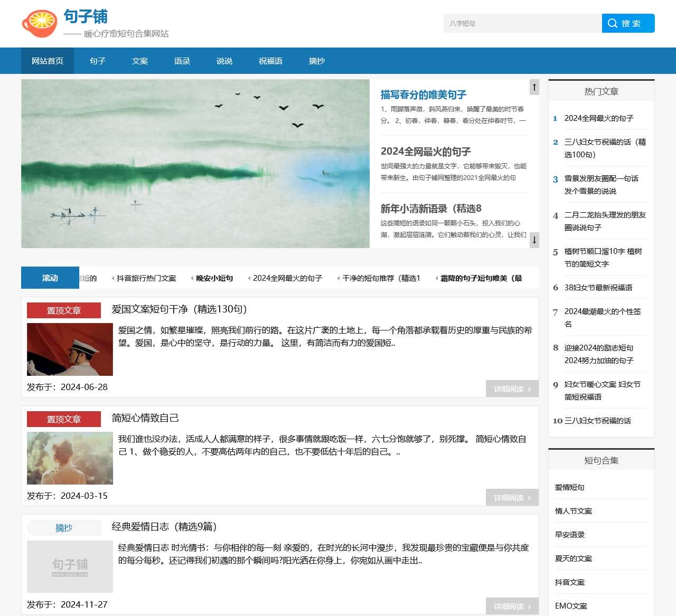Click the up arrow on featured list
676x616 pixels.
click(534, 87)
